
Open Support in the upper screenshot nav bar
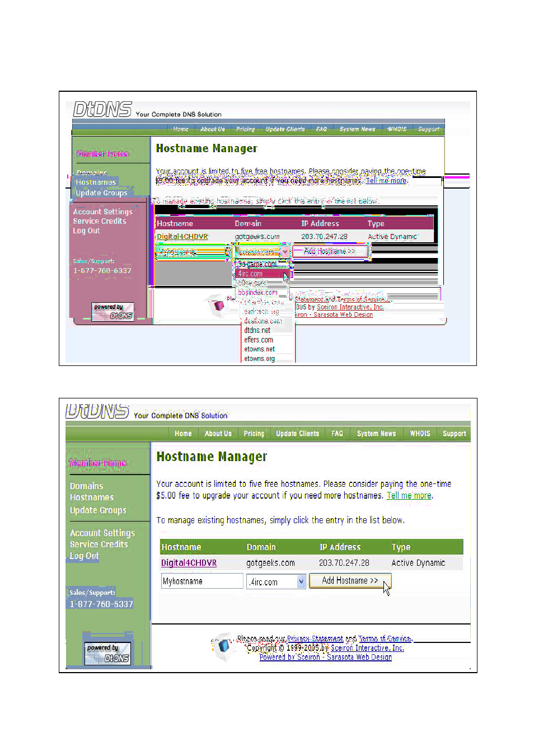click(429, 129)
